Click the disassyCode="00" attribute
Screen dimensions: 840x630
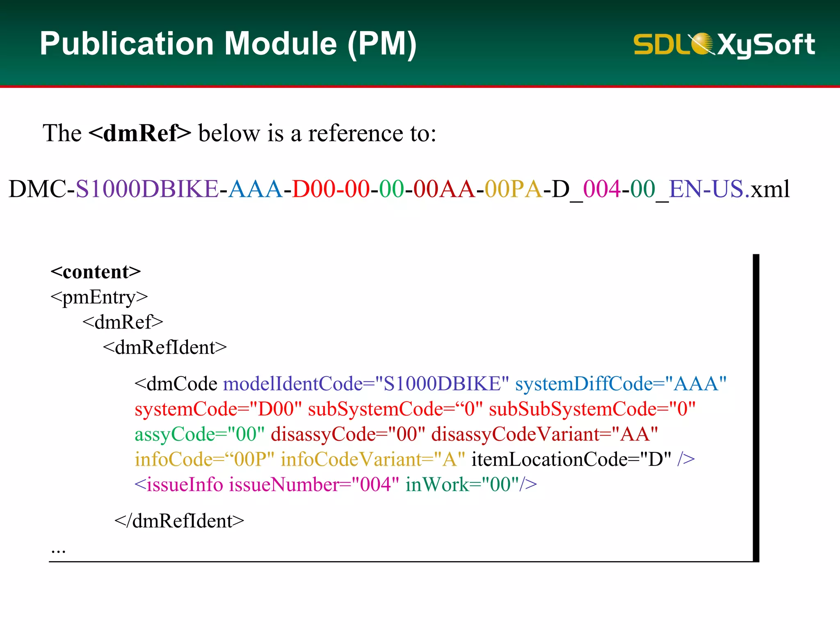pyautogui.click(x=348, y=434)
